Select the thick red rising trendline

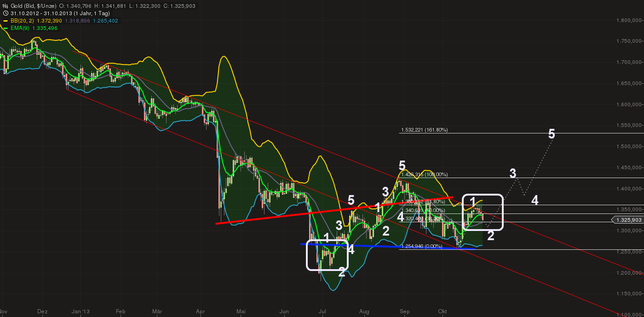(x=334, y=210)
